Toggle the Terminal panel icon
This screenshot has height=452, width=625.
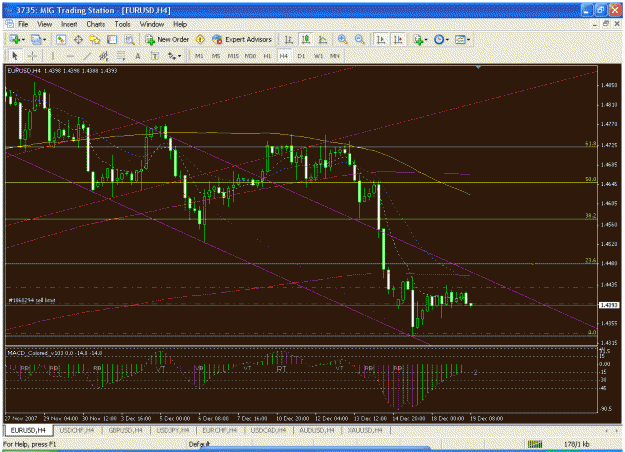click(x=112, y=39)
